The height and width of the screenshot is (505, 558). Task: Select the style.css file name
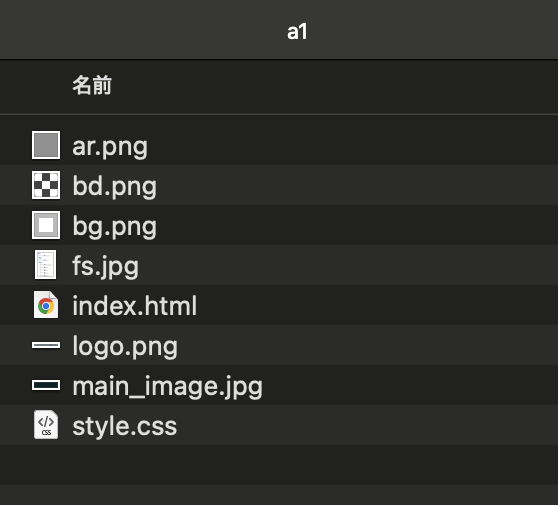(x=125, y=426)
